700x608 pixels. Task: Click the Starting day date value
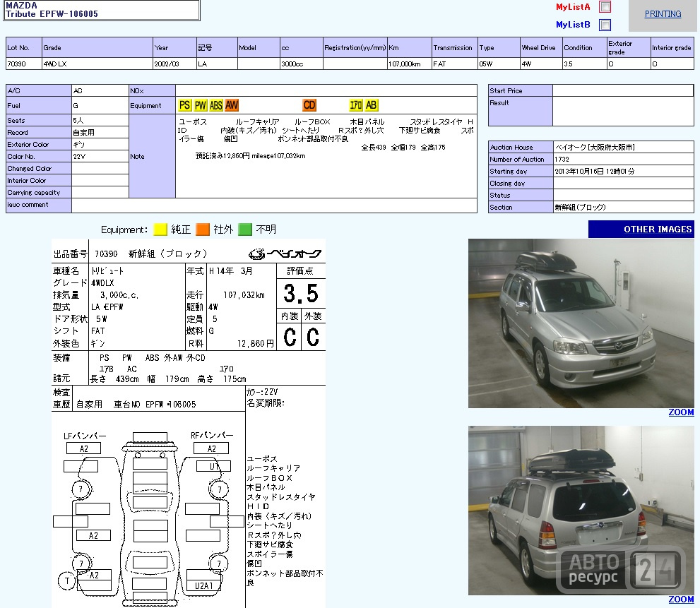(x=595, y=172)
